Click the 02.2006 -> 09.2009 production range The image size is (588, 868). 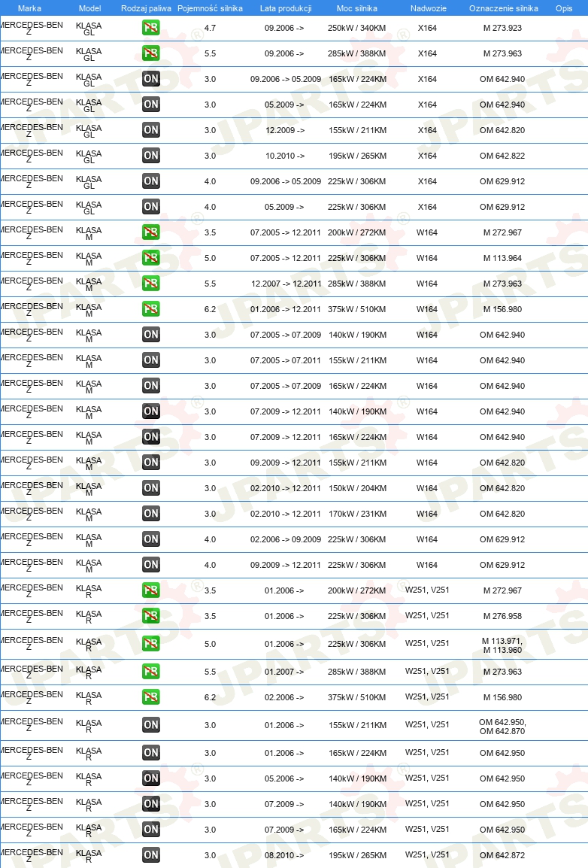click(286, 539)
